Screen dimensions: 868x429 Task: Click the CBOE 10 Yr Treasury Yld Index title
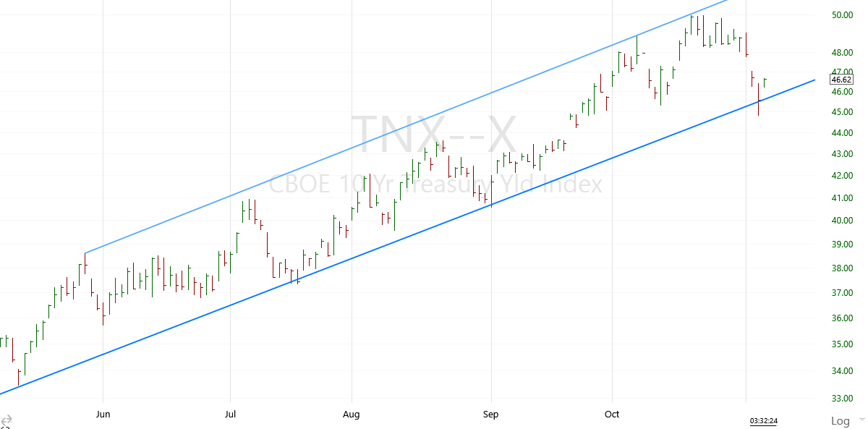pyautogui.click(x=435, y=184)
